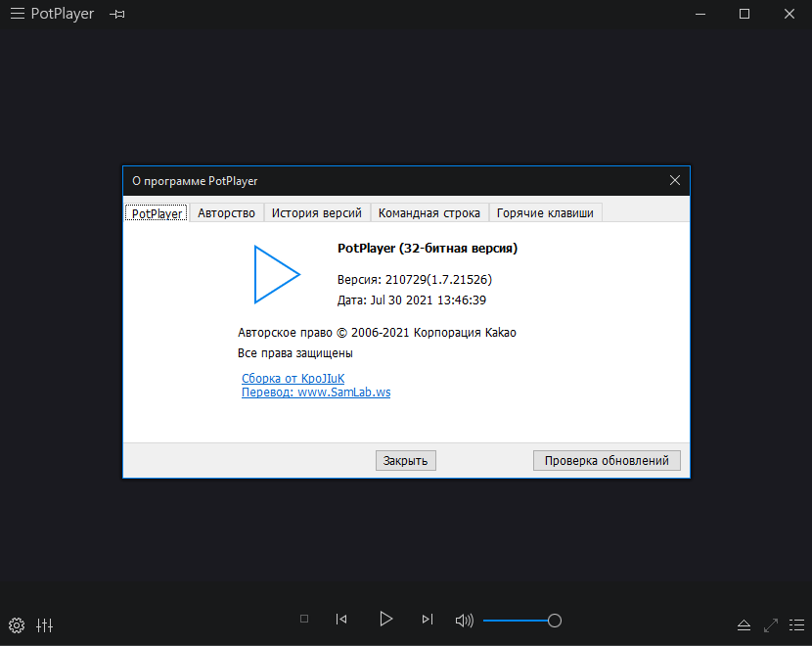Open the control panel equalizer sliders icon
812x646 pixels.
point(45,625)
